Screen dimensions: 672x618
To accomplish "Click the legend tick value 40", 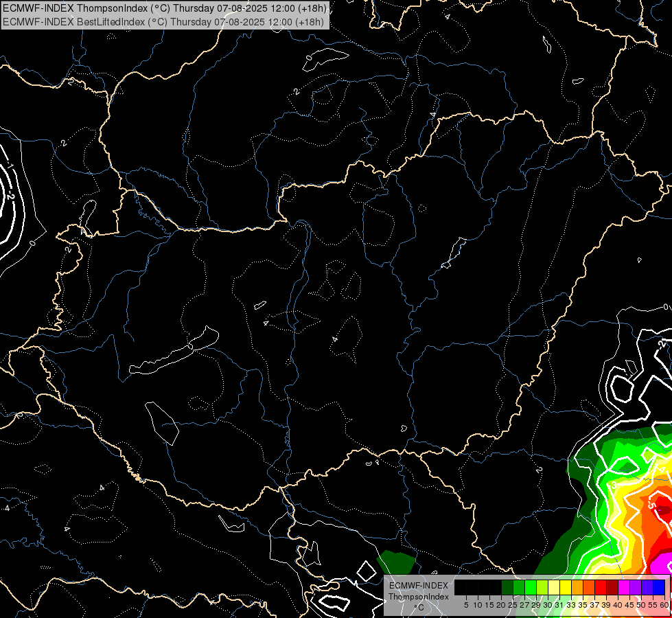I will coord(618,605).
